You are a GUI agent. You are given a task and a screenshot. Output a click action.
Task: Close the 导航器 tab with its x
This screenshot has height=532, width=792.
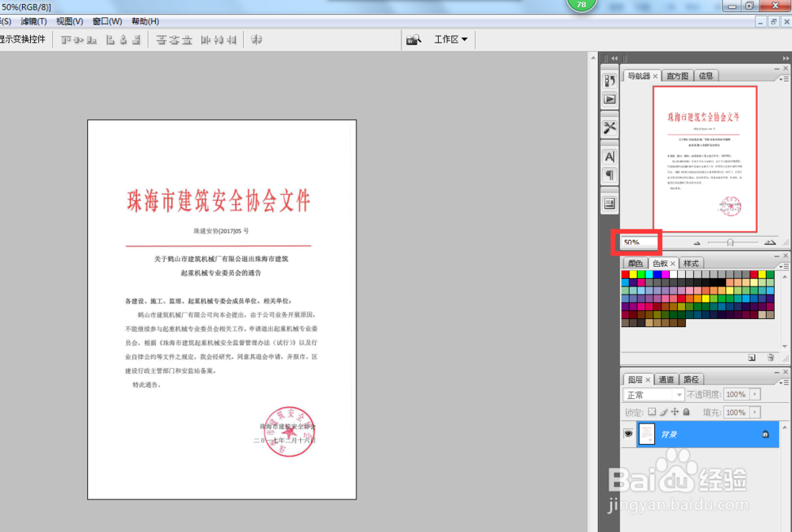point(655,76)
